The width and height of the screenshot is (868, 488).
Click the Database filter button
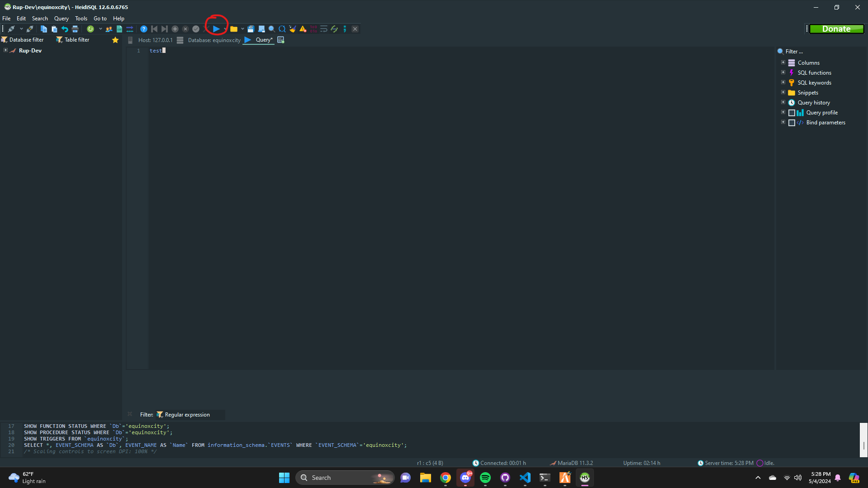click(x=22, y=39)
